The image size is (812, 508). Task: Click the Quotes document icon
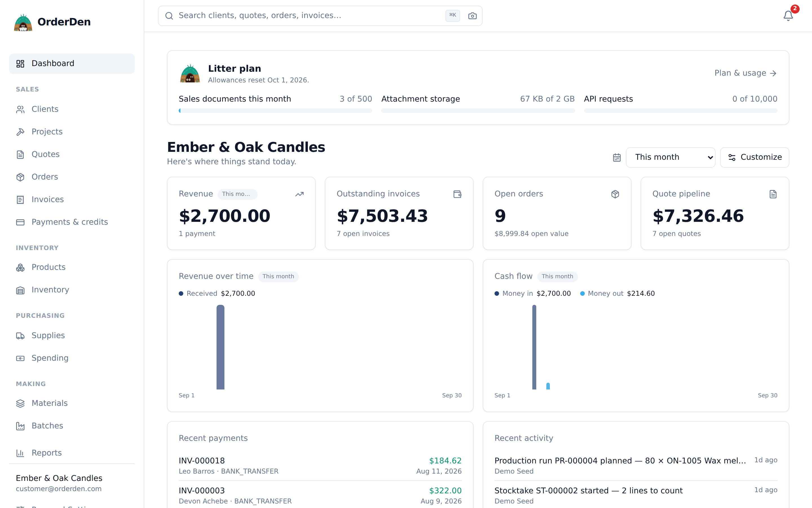[x=20, y=155]
